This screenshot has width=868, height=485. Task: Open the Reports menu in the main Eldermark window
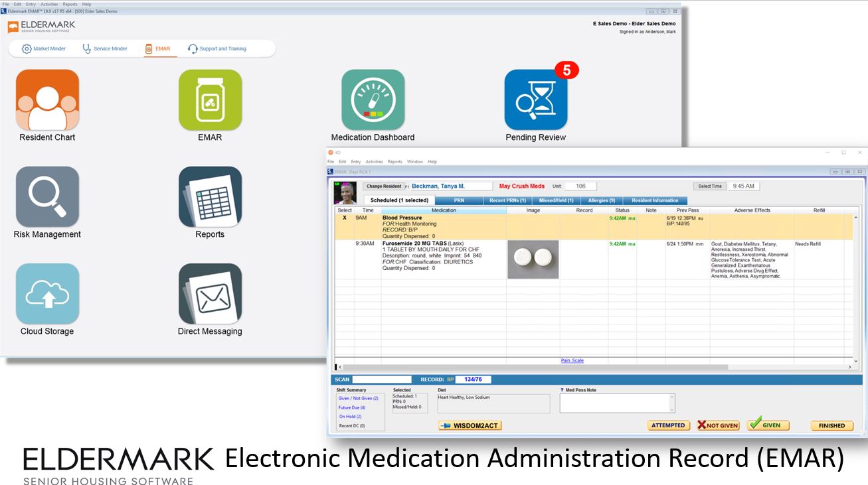pos(70,4)
